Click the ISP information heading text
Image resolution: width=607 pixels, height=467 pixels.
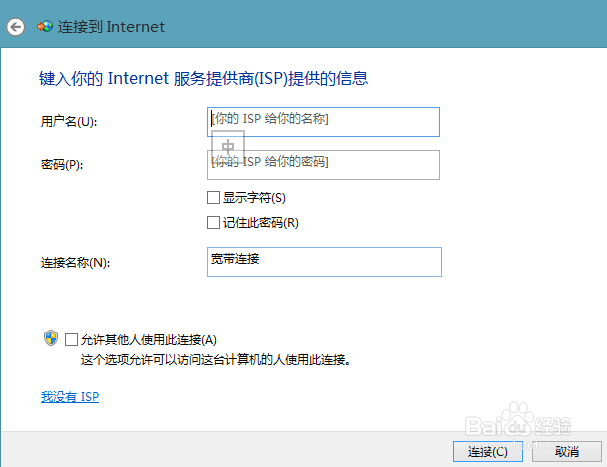pos(210,78)
